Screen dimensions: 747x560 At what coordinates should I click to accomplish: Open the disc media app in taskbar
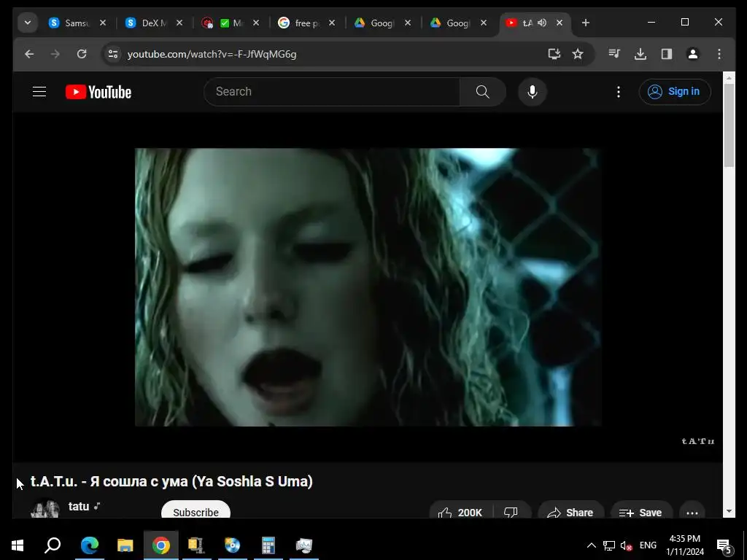[x=233, y=545]
